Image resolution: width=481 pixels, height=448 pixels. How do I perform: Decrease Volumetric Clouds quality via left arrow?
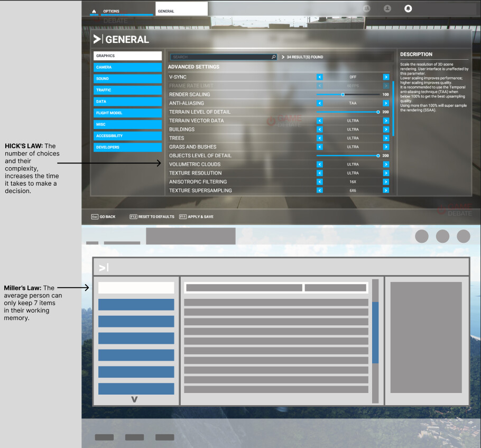[x=319, y=164]
